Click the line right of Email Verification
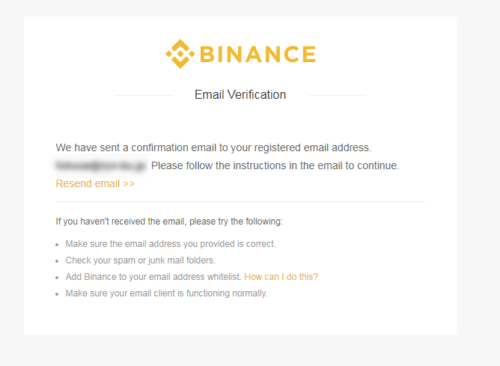The height and width of the screenshot is (366, 500). tap(337, 95)
